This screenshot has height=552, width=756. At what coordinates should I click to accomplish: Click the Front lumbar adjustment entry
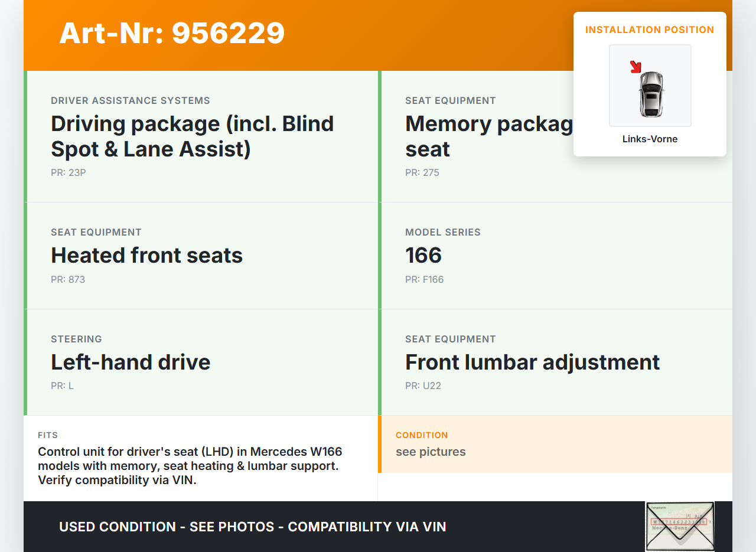tap(532, 362)
